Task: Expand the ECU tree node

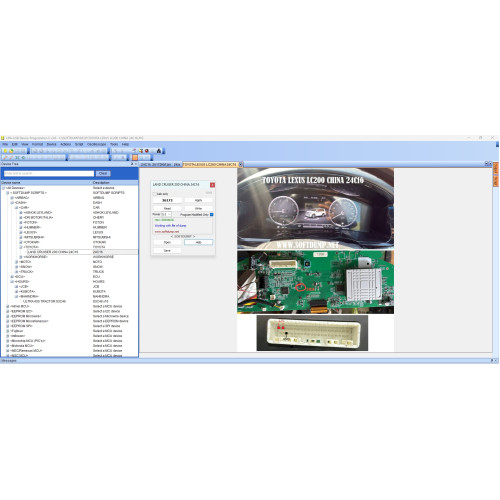Action: [12, 277]
